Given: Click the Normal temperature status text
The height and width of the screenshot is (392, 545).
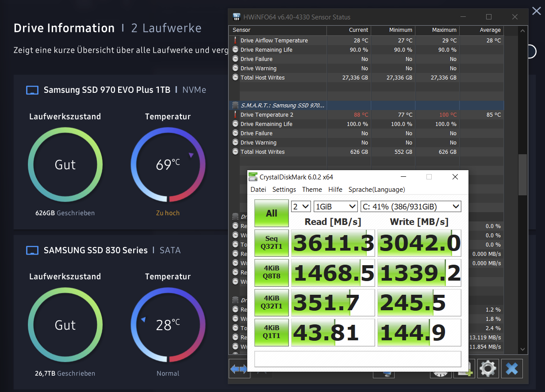Looking at the screenshot, I should [168, 373].
